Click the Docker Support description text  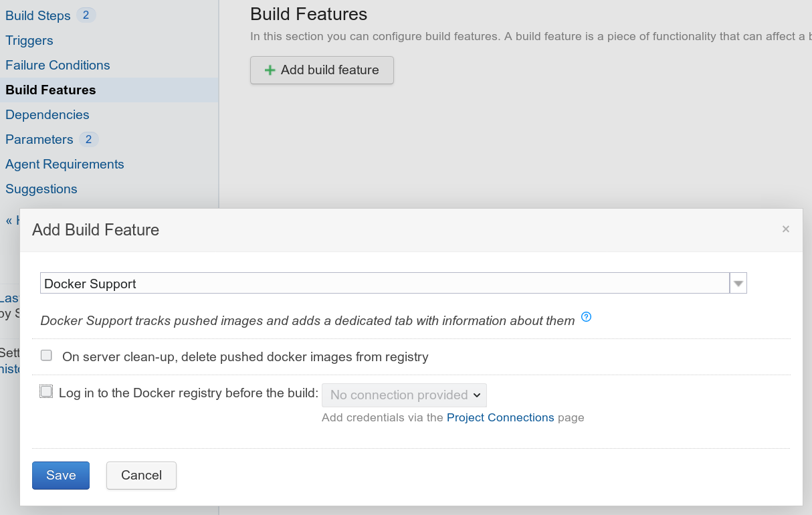[x=308, y=321]
